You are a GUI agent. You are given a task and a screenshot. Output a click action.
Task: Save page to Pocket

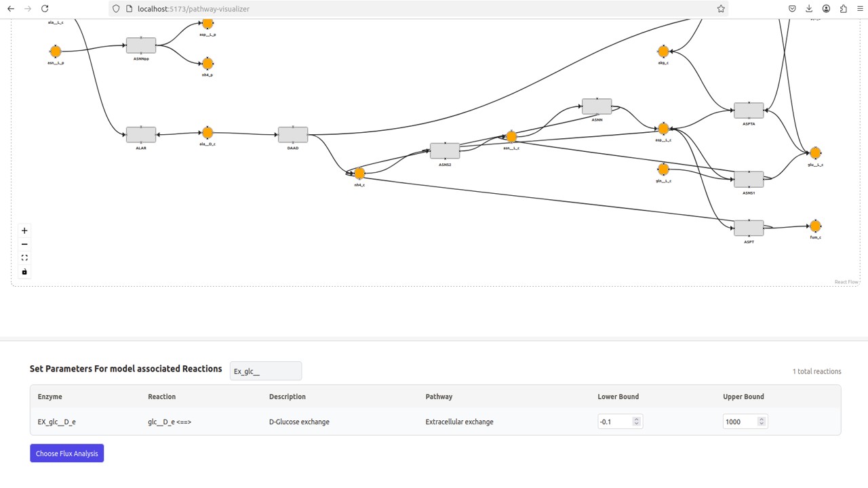click(x=792, y=8)
